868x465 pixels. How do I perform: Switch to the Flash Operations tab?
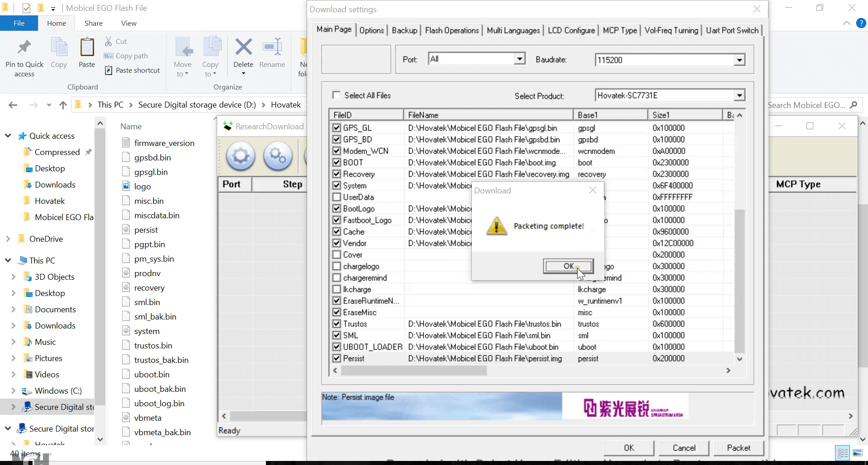pyautogui.click(x=451, y=30)
